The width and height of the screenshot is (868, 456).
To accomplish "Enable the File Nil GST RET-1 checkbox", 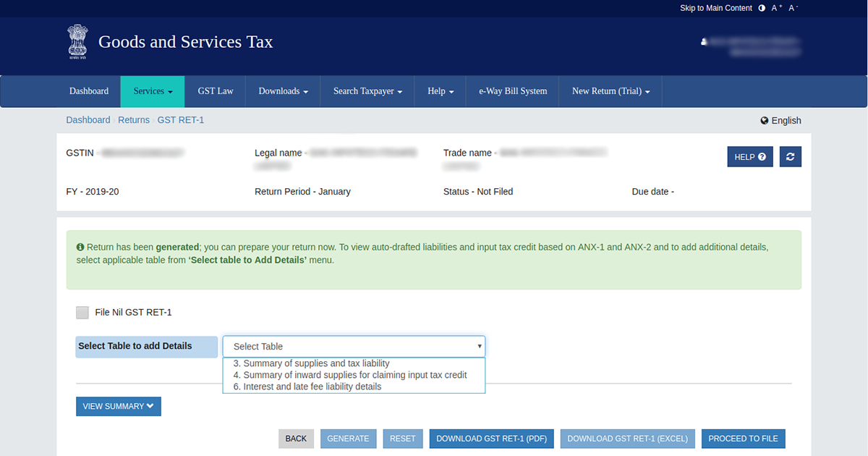I will click(x=82, y=313).
